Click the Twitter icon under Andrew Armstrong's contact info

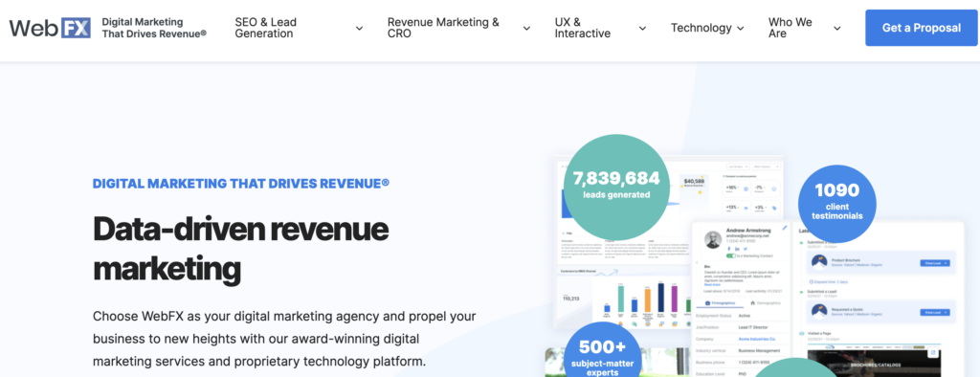pos(745,249)
